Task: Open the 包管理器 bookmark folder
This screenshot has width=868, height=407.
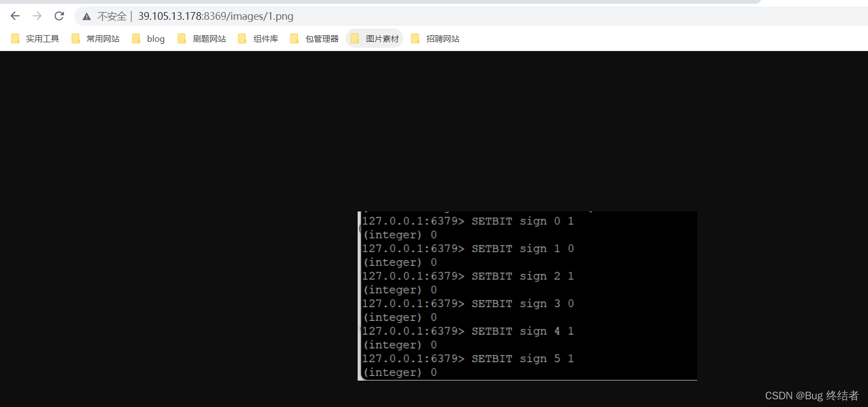Action: click(315, 38)
